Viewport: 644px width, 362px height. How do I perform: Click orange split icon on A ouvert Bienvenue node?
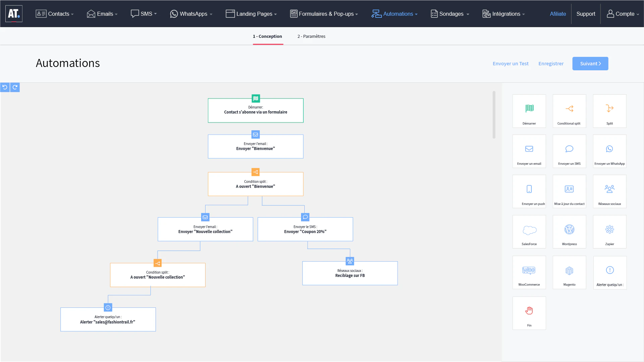[255, 172]
